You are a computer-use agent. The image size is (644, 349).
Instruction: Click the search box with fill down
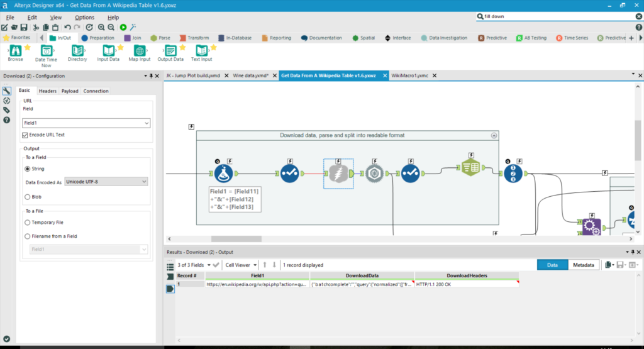pyautogui.click(x=553, y=16)
